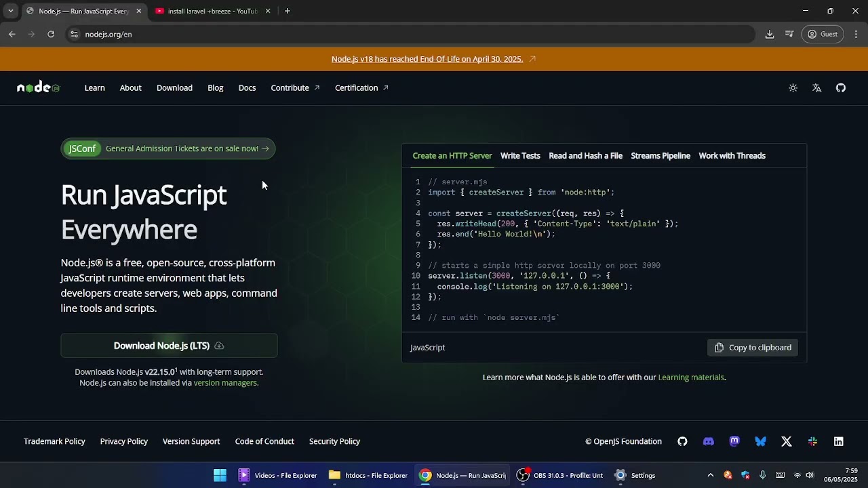Click the site information icon in address bar
Viewport: 868px width, 488px height.
point(74,34)
